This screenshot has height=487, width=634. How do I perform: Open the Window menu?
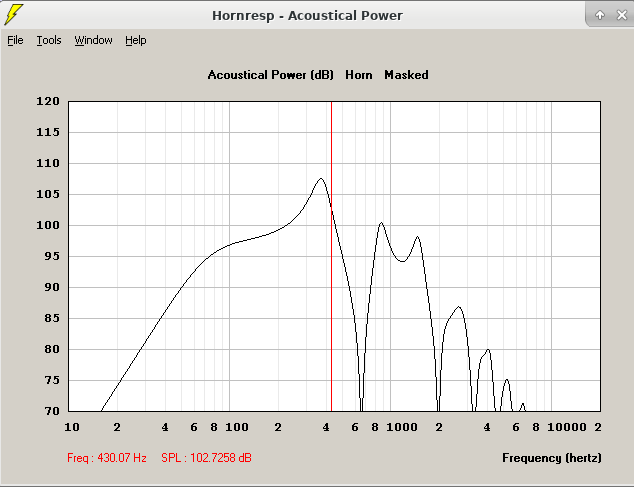93,40
